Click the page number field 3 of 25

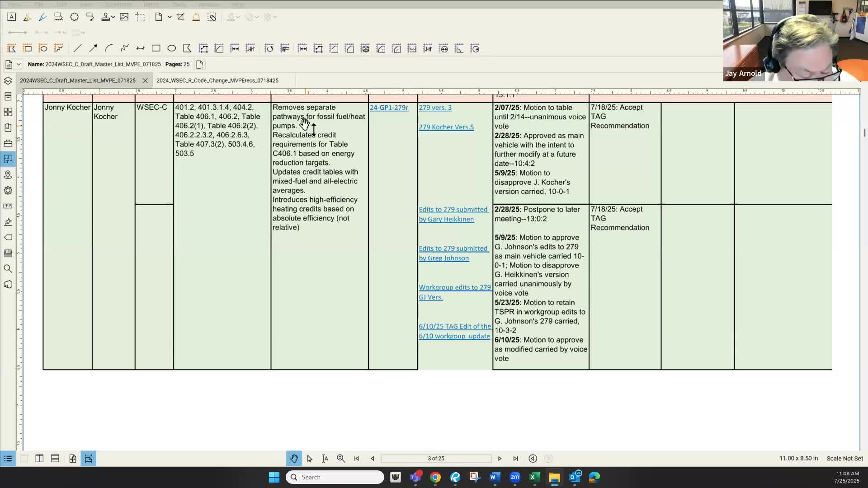coord(436,459)
